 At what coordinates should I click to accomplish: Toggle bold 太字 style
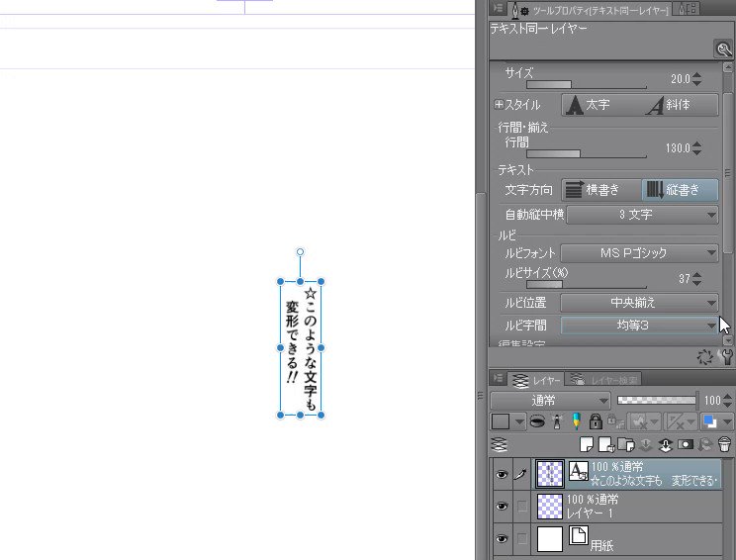coord(600,105)
